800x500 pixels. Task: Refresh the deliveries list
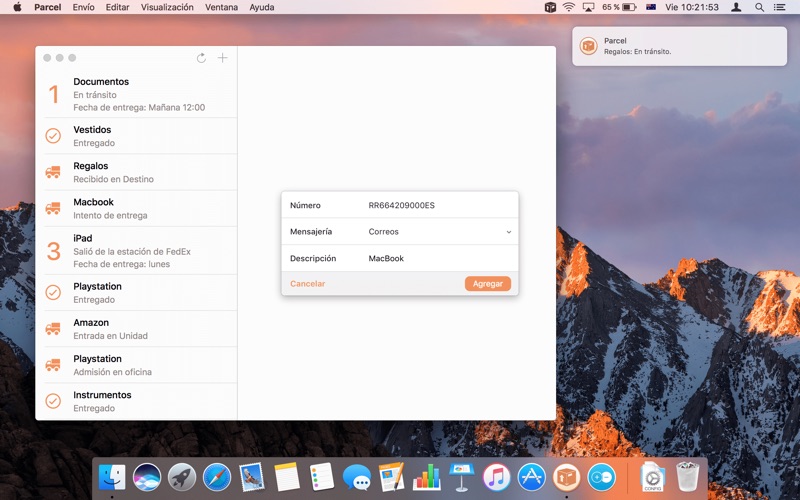coord(201,58)
